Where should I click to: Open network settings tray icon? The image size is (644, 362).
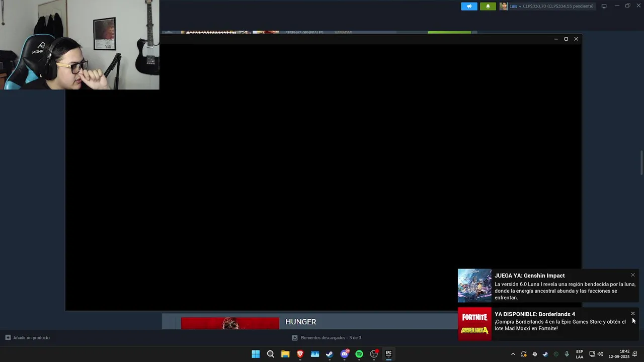[x=592, y=354]
